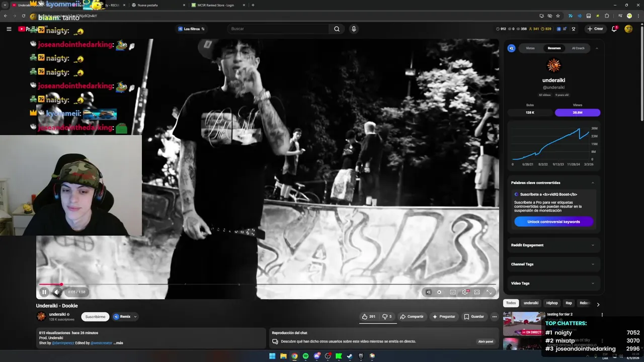This screenshot has height=362, width=644.
Task: Select the Todos filter chip
Action: [511, 303]
